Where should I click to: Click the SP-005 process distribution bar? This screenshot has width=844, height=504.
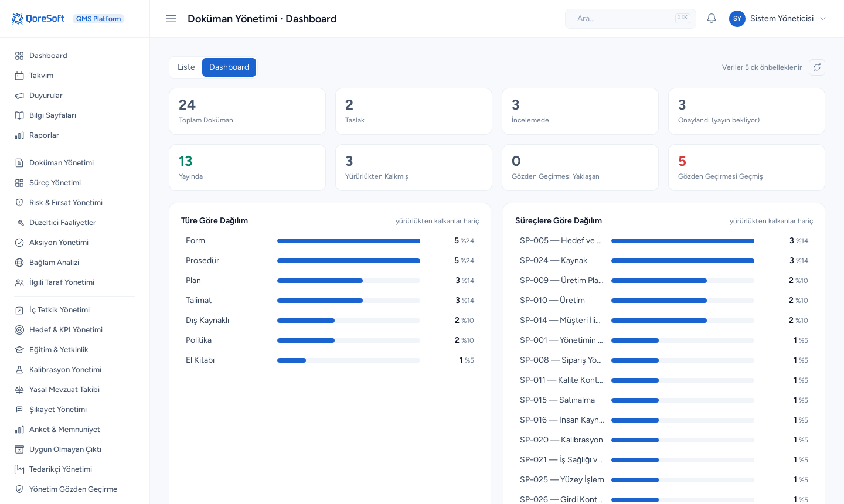[x=683, y=241]
